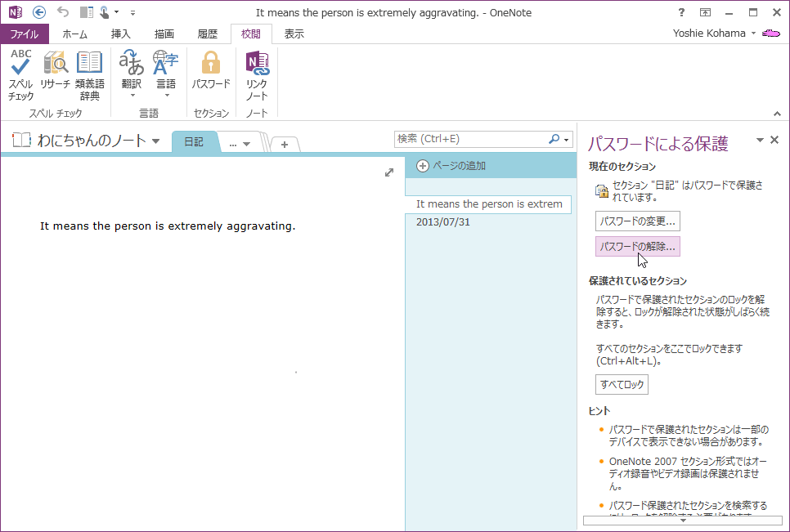
Task: Click the task pane's scroll-down arrow
Action: (x=683, y=521)
